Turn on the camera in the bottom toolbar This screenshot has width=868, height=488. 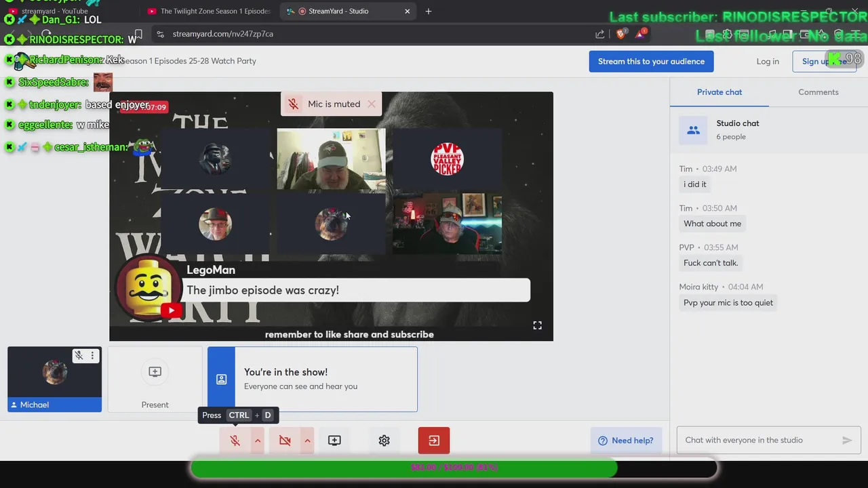(285, 441)
